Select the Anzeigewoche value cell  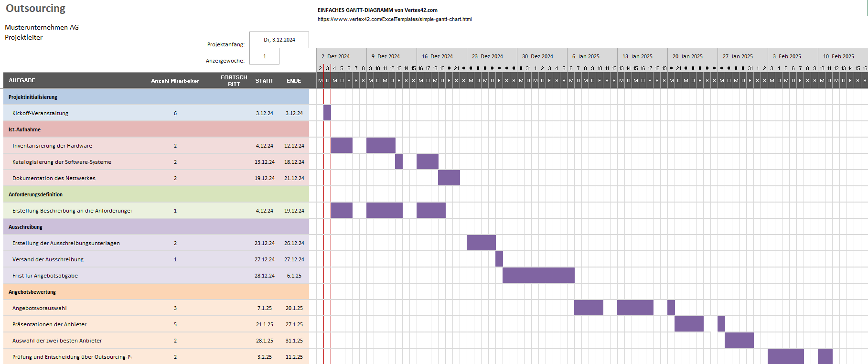tap(264, 56)
